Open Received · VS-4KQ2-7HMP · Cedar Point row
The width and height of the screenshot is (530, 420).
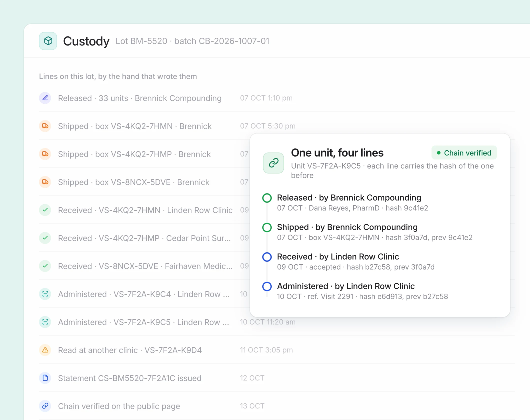point(144,238)
